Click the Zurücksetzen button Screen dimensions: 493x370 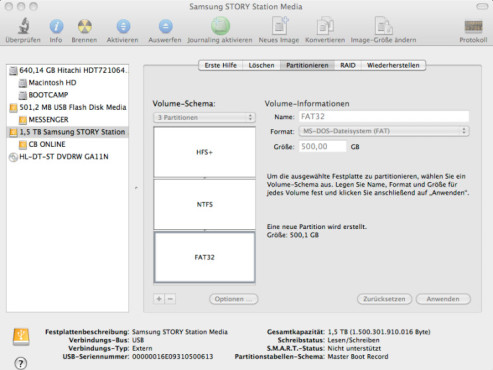tap(384, 299)
